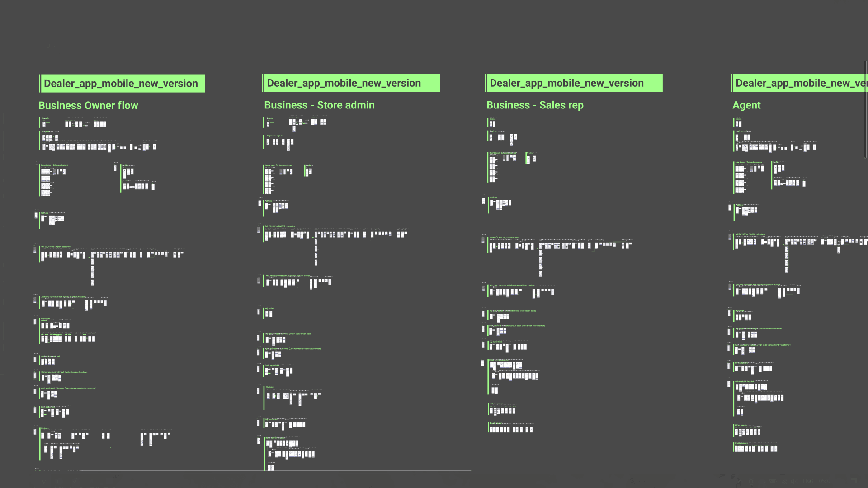Screen dimensions: 868x488
Task: Select the Profile section label in Business Owner flow
Action: tap(125, 165)
